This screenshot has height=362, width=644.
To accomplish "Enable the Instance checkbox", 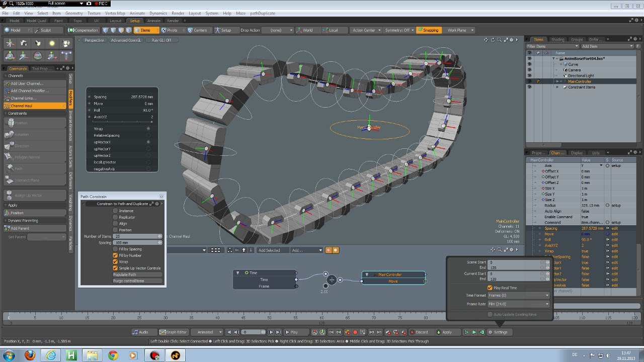I will [115, 211].
